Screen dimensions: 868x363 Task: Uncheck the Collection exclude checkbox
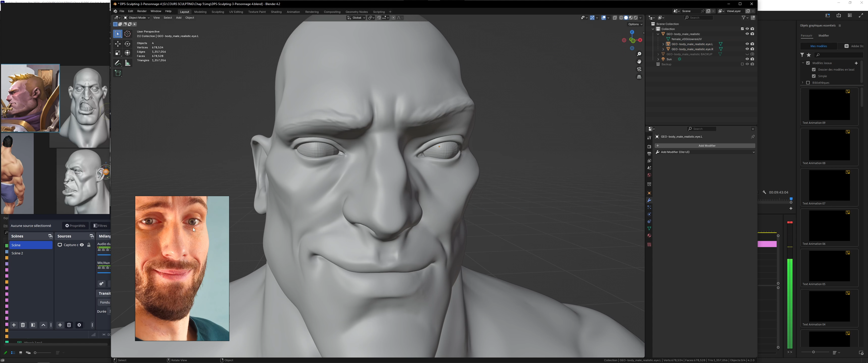[742, 29]
